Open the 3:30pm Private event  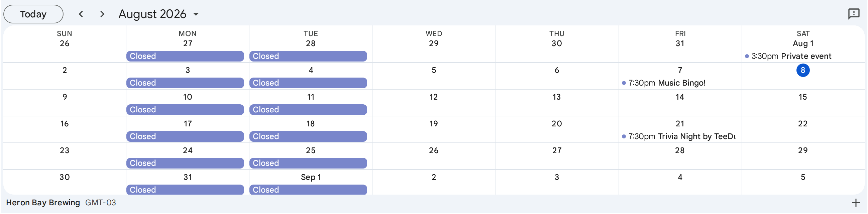click(788, 56)
